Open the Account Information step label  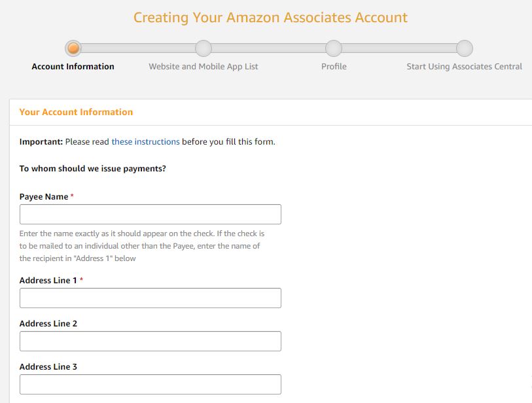[73, 67]
